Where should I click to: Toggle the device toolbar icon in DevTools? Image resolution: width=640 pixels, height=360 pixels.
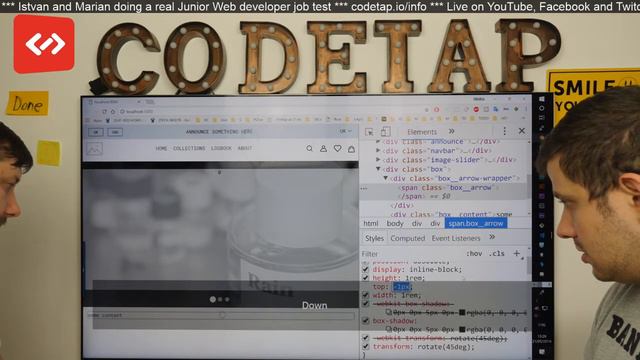pyautogui.click(x=385, y=131)
